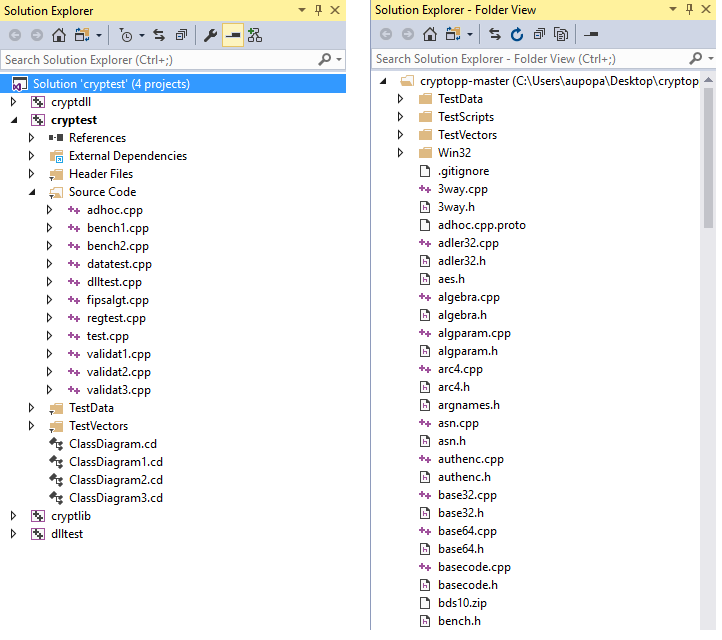
Task: Expand External Dependencies node
Action: [x=31, y=156]
